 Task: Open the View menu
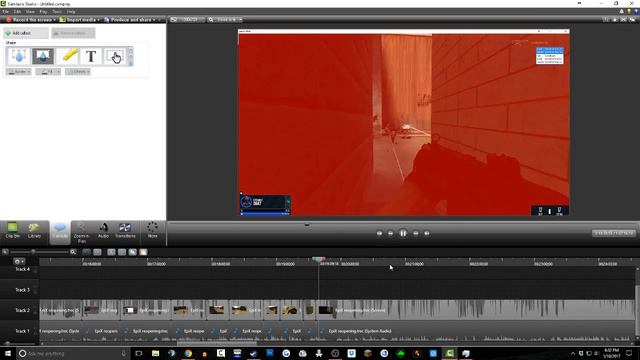tap(30, 12)
